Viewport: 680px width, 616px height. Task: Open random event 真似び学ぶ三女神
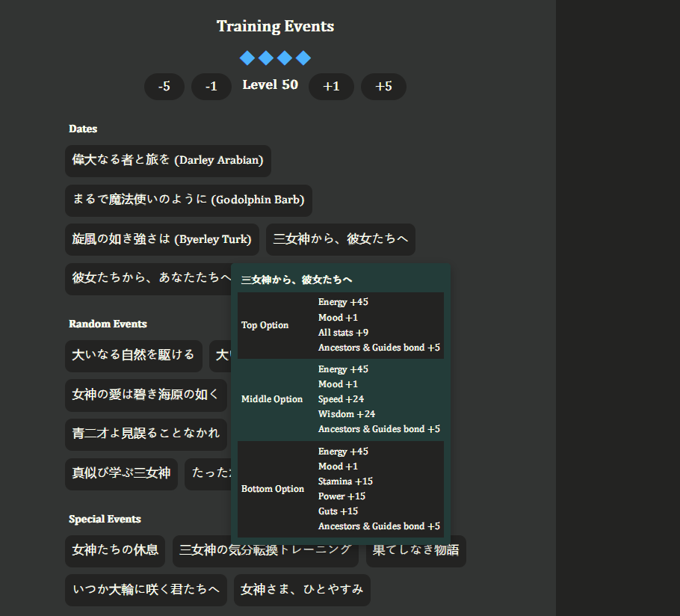click(121, 474)
